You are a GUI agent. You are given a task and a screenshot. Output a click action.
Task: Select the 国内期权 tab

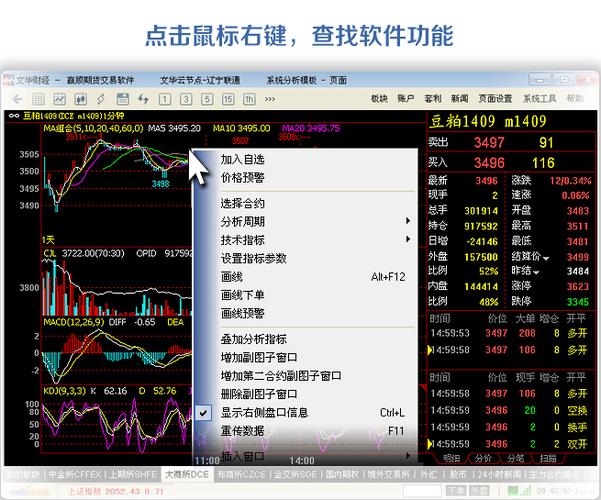click(x=342, y=475)
